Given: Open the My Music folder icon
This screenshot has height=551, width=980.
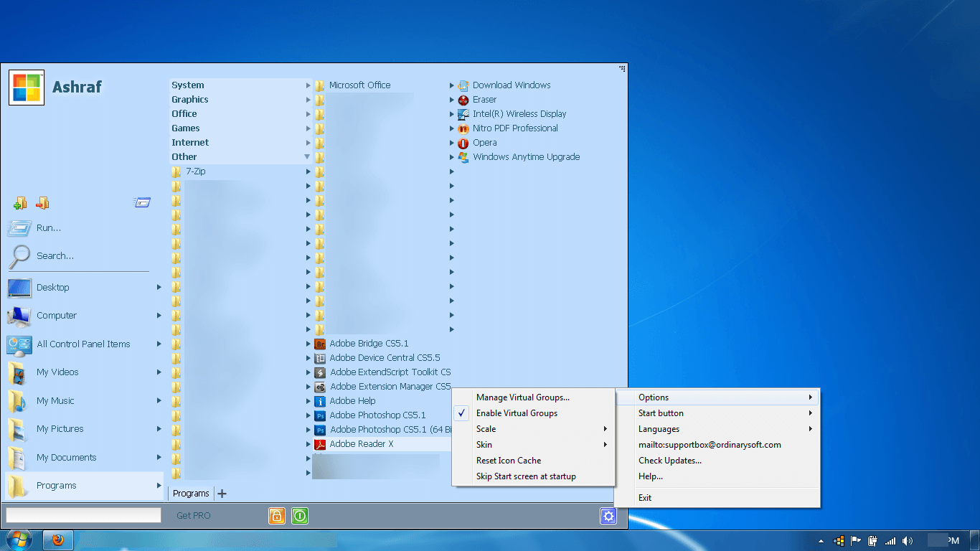Looking at the screenshot, I should point(19,401).
